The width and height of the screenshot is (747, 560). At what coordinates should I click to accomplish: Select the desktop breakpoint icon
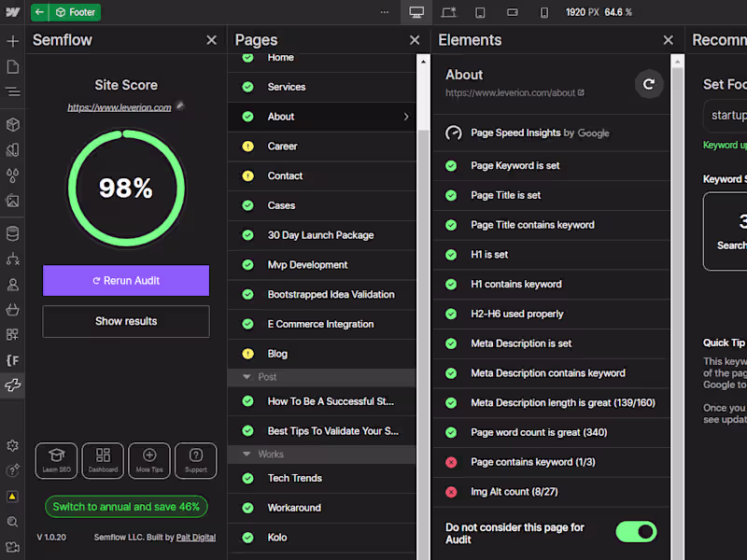click(416, 12)
